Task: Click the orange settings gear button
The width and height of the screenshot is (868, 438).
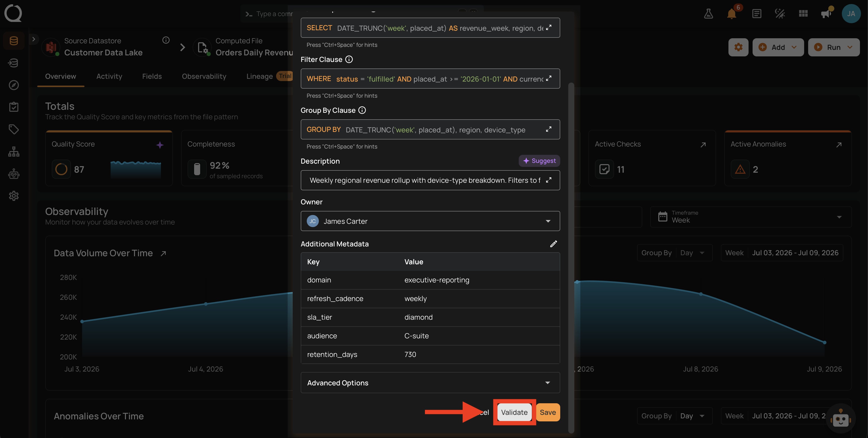Action: [738, 47]
